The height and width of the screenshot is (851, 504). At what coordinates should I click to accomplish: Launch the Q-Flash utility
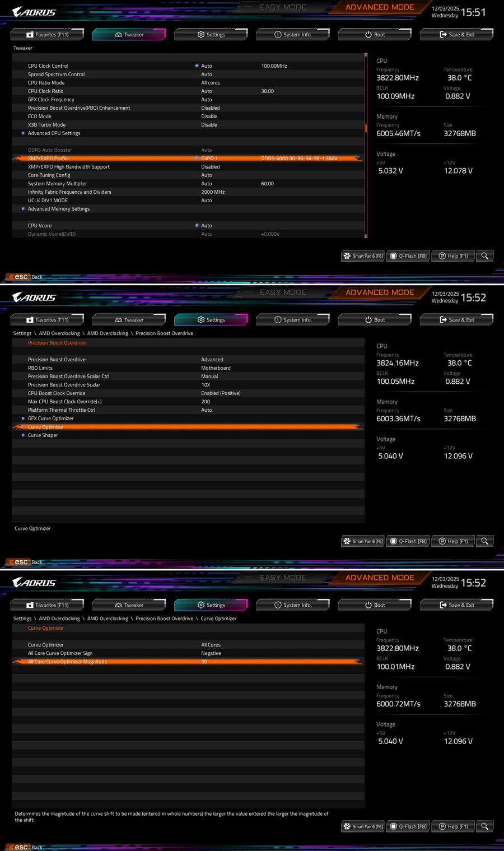[407, 255]
